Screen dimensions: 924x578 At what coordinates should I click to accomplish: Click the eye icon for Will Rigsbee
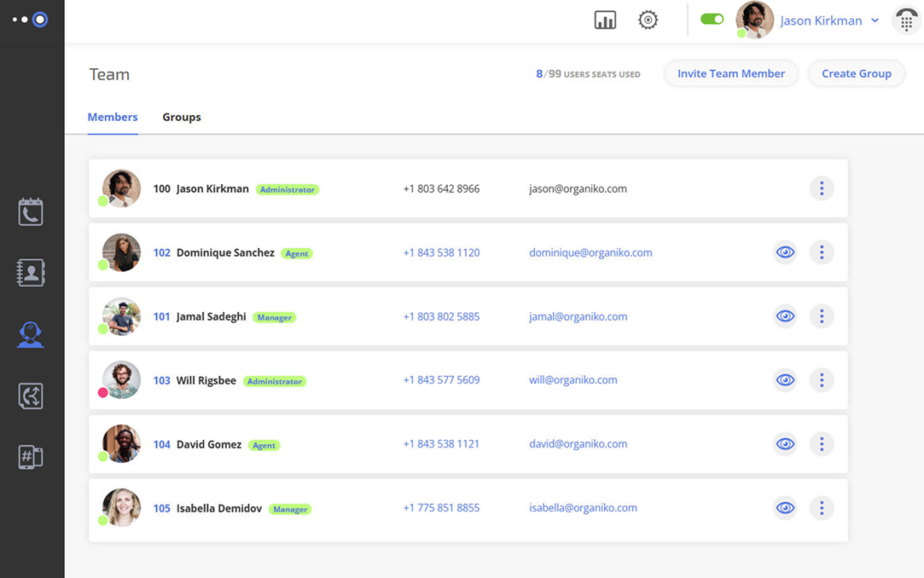(785, 380)
